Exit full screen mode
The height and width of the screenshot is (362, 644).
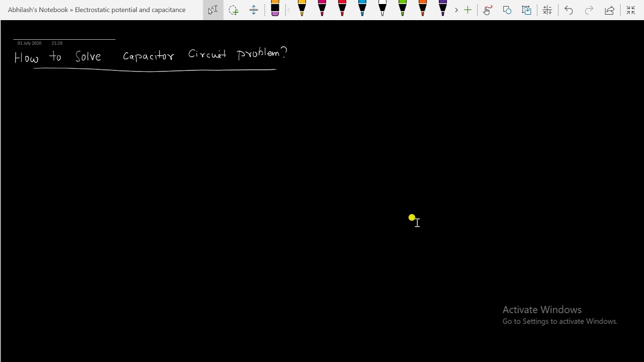pyautogui.click(x=630, y=10)
